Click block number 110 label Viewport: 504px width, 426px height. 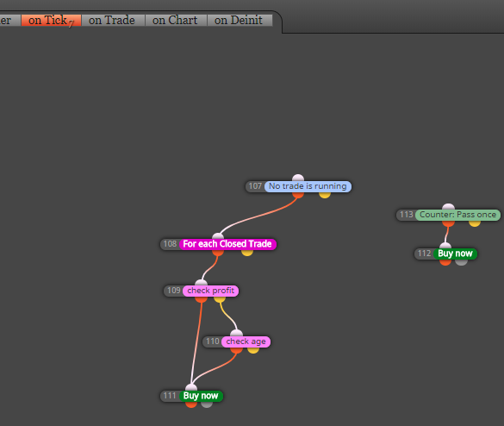(213, 341)
